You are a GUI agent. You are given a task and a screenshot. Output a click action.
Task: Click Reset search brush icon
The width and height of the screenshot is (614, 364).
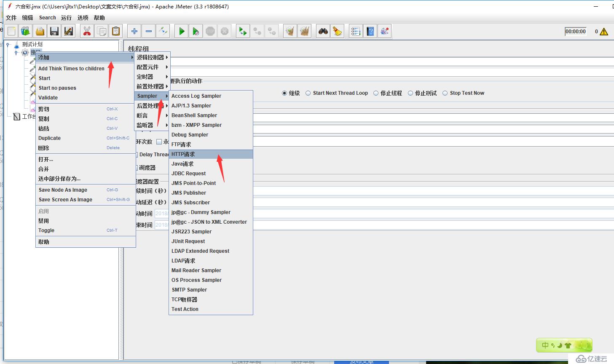tap(338, 31)
